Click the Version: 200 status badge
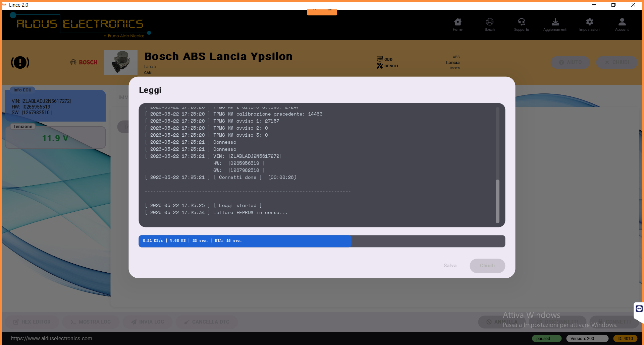This screenshot has width=644, height=345. pyautogui.click(x=587, y=339)
